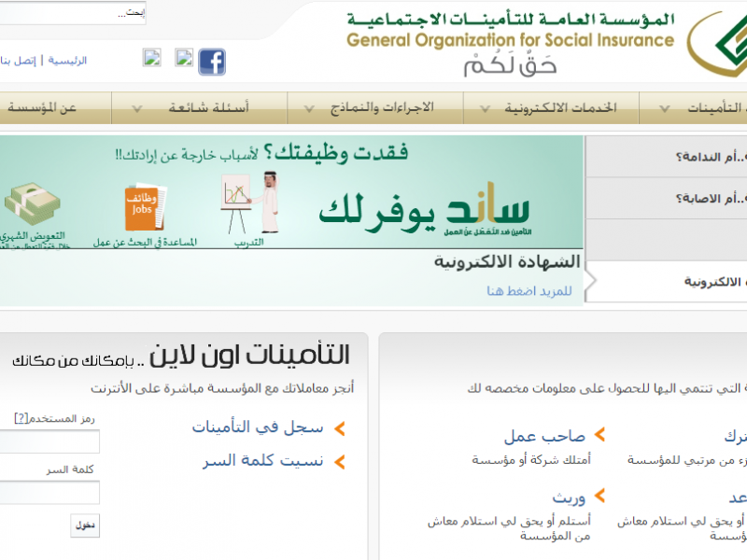
Task: Click the orange Jobs وظائف icon
Action: pyautogui.click(x=146, y=205)
